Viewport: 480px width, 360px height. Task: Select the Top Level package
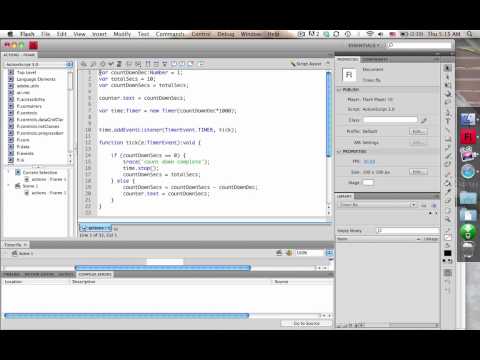(x=26, y=72)
